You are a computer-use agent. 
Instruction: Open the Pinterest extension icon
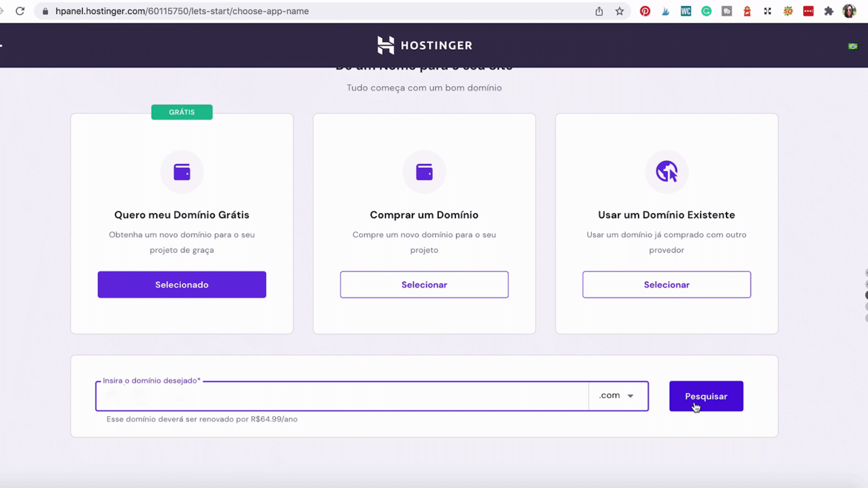tap(645, 11)
